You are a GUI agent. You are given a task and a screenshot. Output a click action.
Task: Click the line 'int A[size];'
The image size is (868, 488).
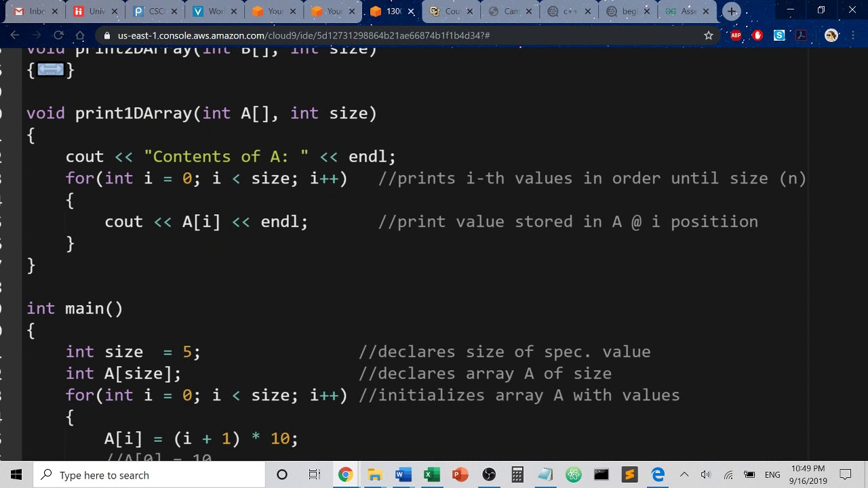click(x=123, y=373)
